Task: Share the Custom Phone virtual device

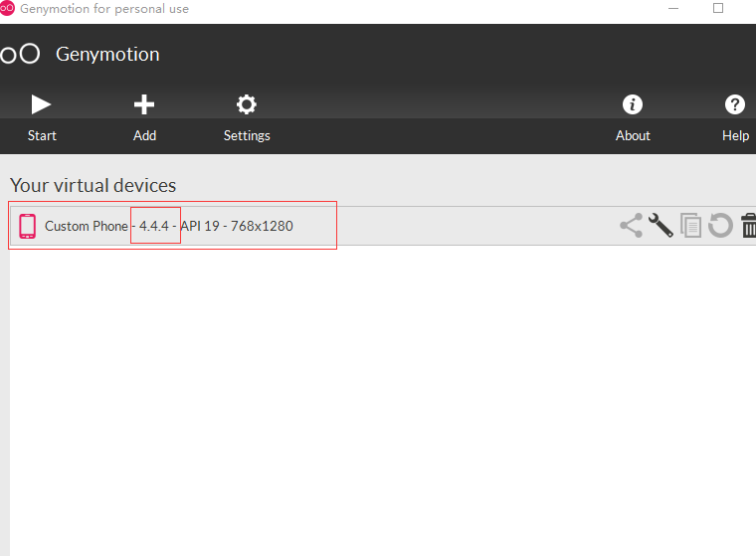Action: (631, 226)
